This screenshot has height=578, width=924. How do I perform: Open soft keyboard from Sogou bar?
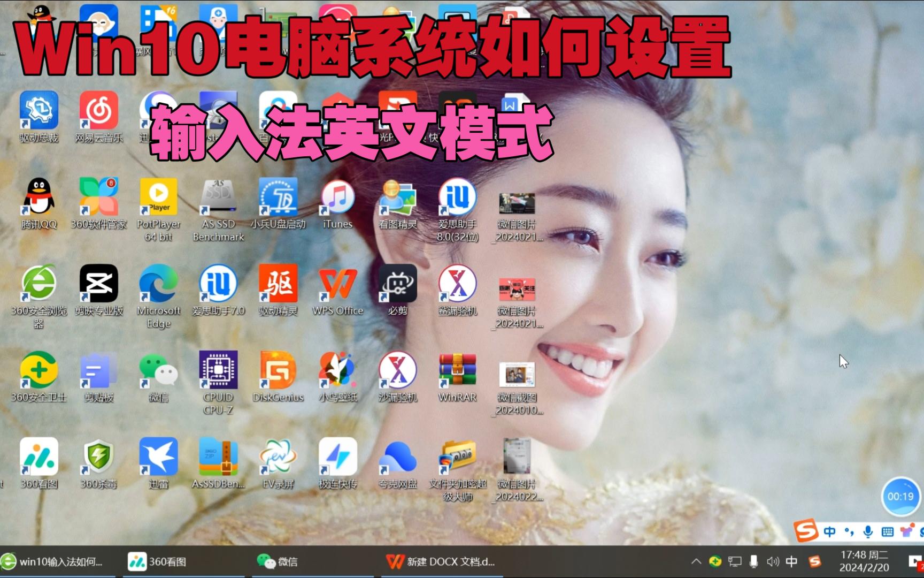[x=888, y=531]
